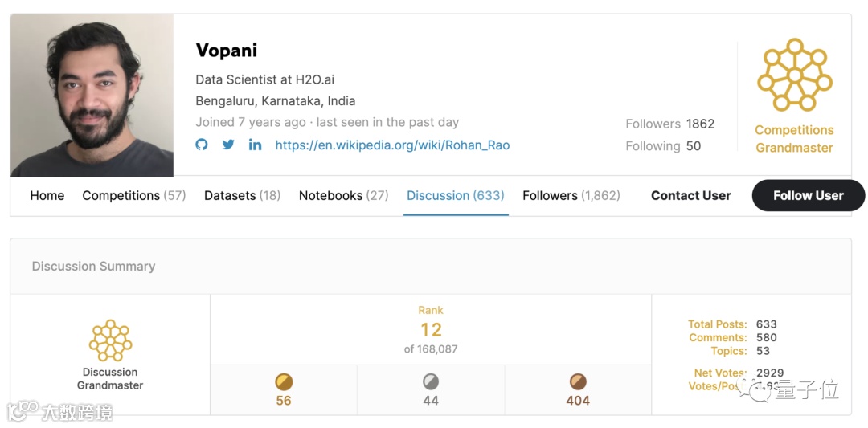Click the silver medal icon

[x=431, y=381]
